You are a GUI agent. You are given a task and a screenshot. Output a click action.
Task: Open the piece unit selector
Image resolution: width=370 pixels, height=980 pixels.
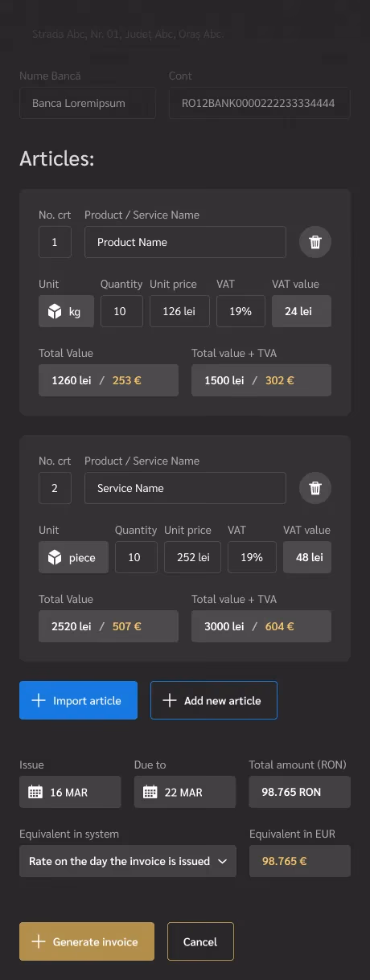(73, 557)
